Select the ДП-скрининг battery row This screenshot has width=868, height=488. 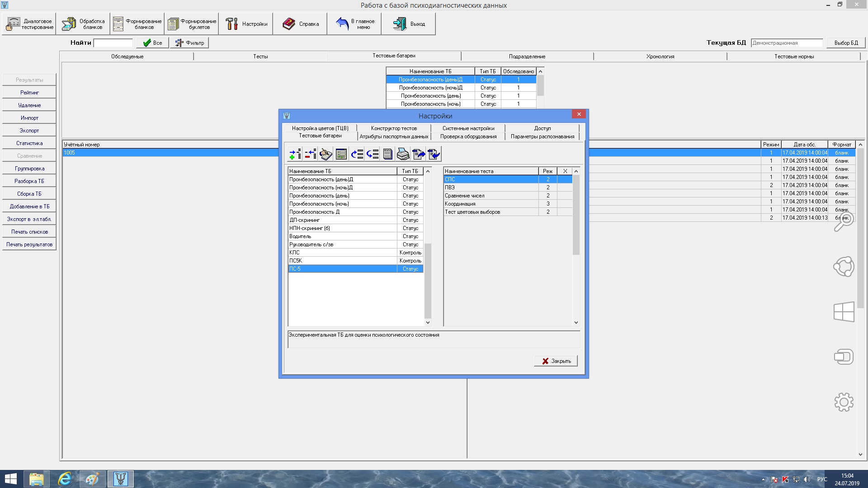click(x=342, y=220)
